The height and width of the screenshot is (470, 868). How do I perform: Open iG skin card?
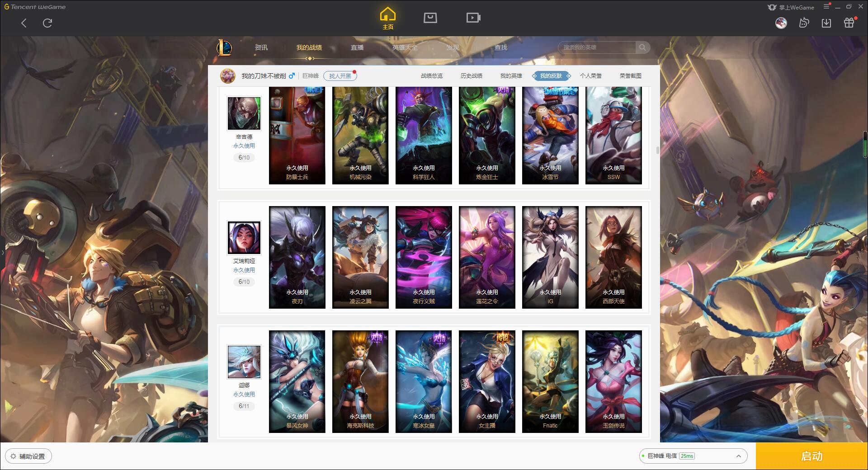tap(550, 258)
